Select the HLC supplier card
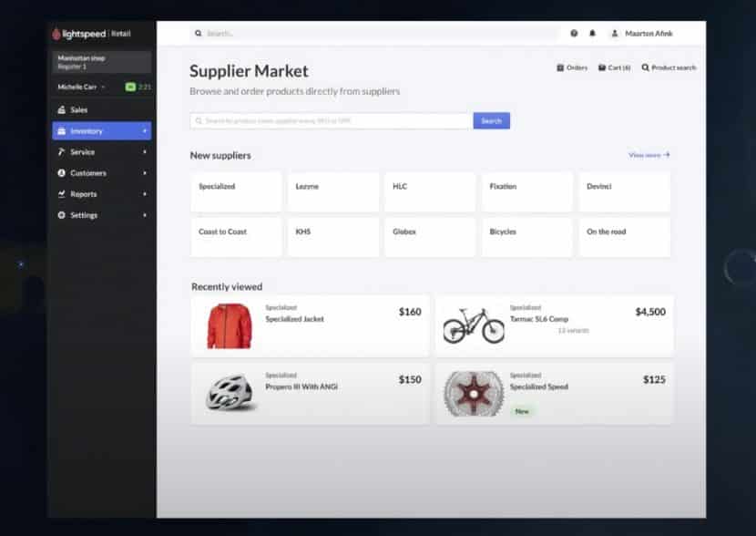Screen dimensions: 756x536 click(430, 191)
